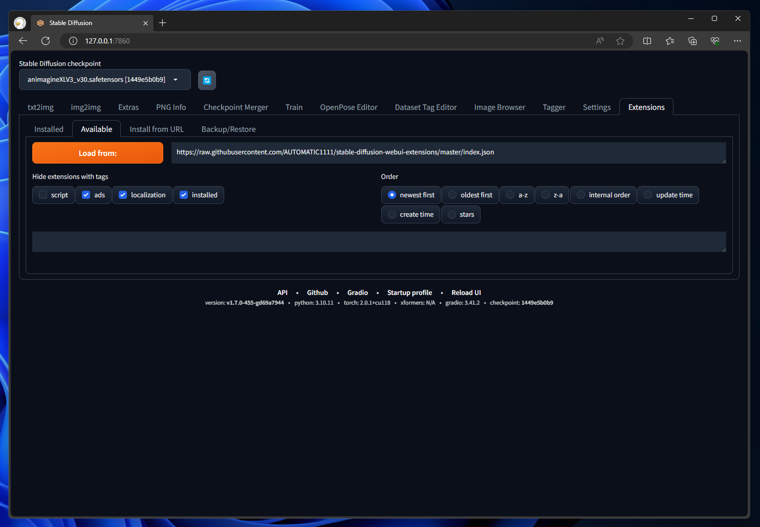Viewport: 760px width, 527px height.
Task: Open the Checkpoint Merger tab
Action: click(236, 107)
